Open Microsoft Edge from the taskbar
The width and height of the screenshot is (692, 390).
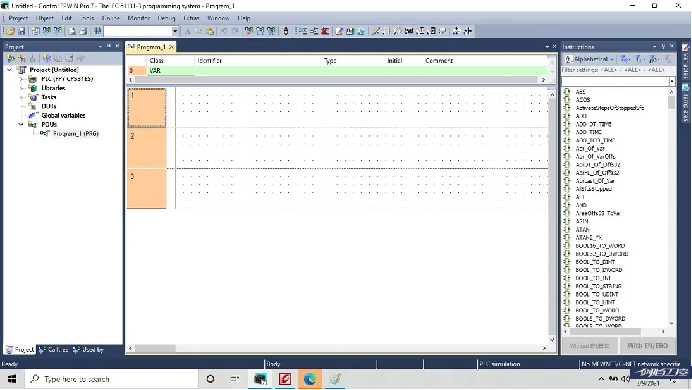click(309, 379)
